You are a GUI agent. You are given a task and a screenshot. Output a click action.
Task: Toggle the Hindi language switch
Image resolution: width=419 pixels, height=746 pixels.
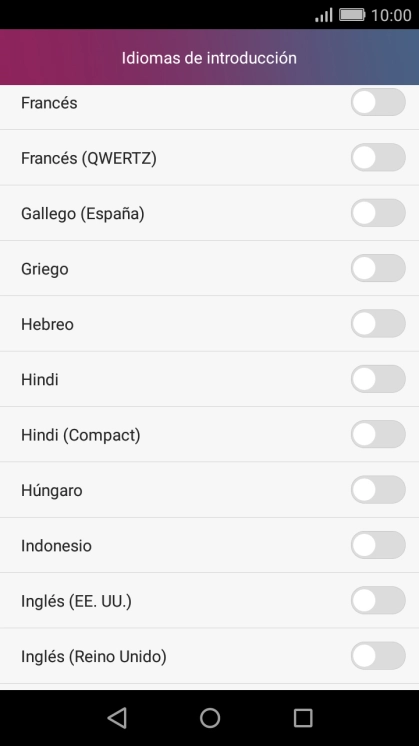[x=378, y=379]
